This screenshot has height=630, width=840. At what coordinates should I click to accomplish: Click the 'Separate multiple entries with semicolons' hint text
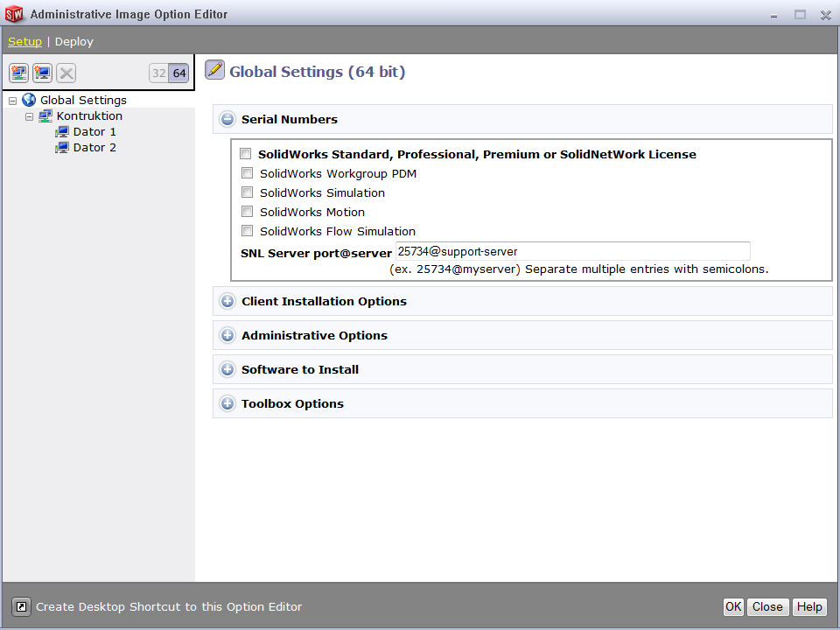[647, 269]
